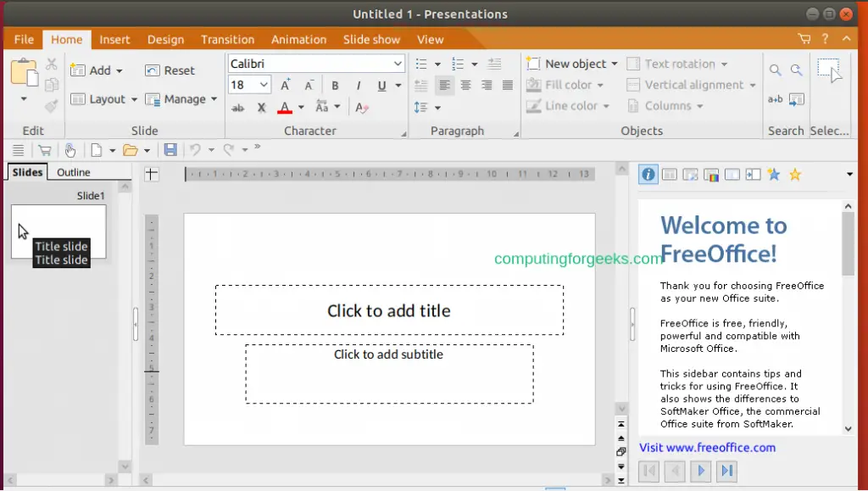This screenshot has height=491, width=868.
Task: Click the 'Click to add title' placeholder
Action: coord(389,310)
